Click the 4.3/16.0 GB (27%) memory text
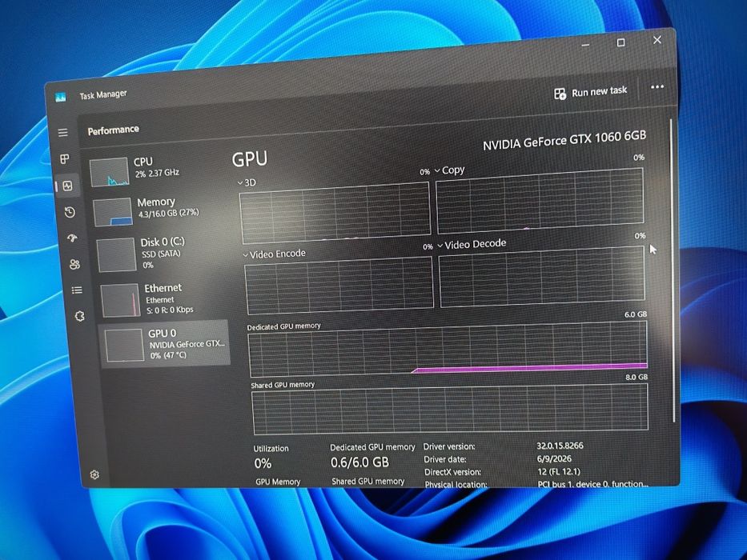 169,214
